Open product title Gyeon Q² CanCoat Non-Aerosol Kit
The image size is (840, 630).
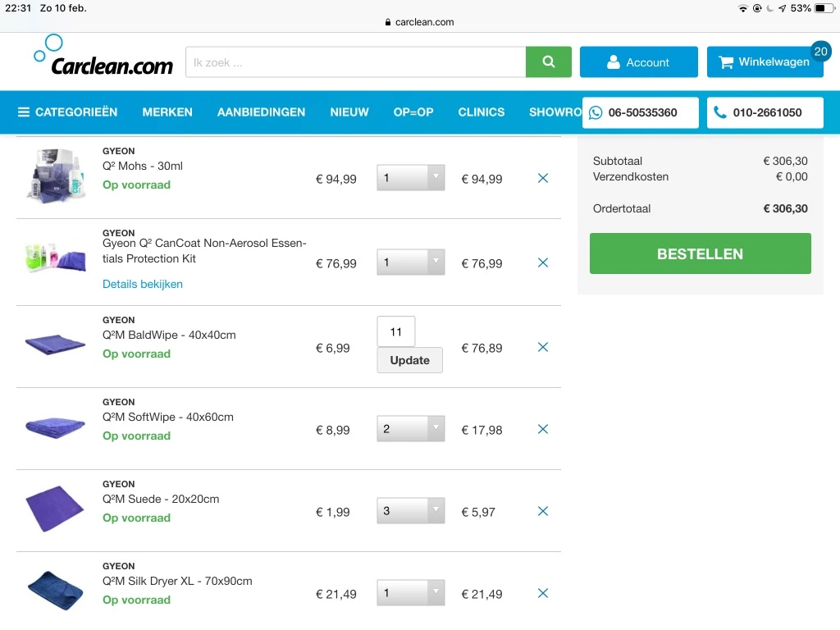coord(204,251)
